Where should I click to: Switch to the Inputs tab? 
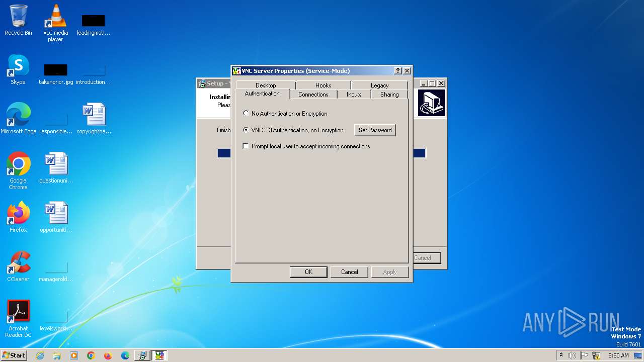click(354, 94)
